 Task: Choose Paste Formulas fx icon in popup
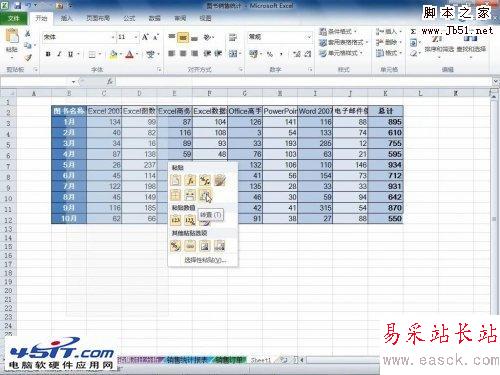tap(190, 180)
